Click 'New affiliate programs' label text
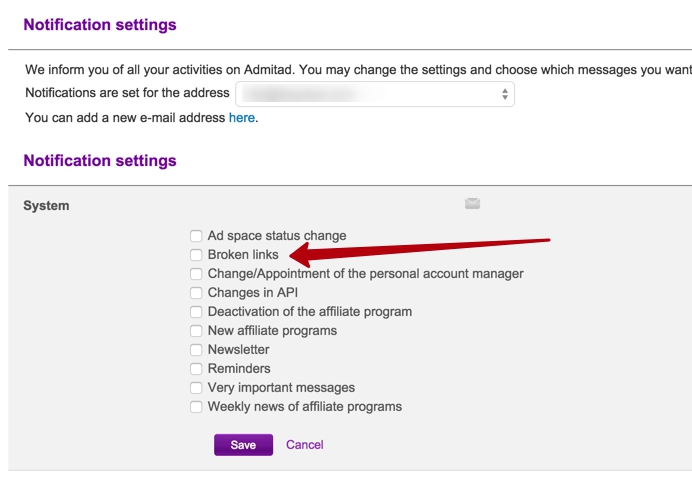Image resolution: width=692 pixels, height=479 pixels. (272, 331)
